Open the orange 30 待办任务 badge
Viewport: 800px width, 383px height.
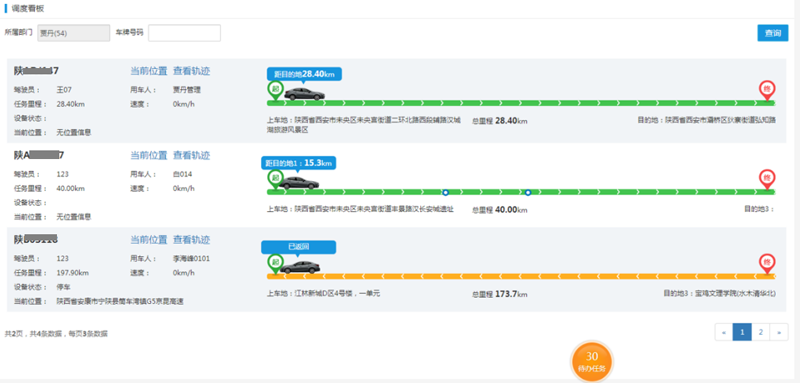(x=592, y=362)
